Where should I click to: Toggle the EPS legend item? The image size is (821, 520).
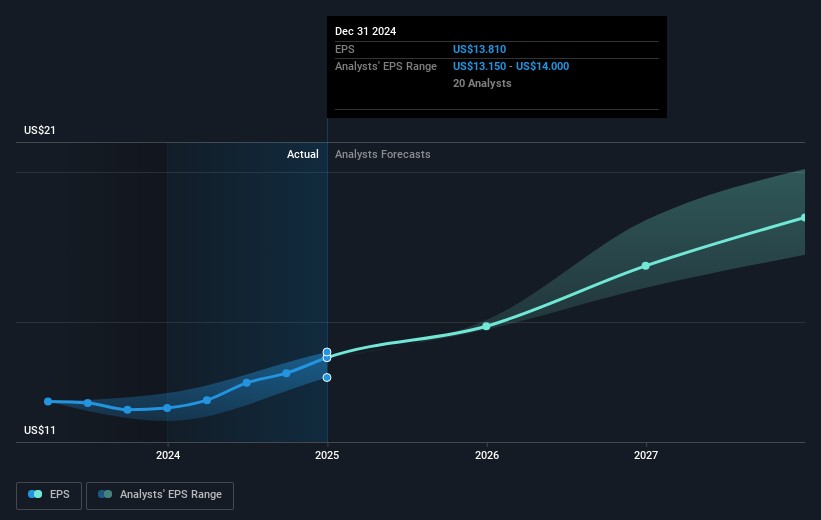pos(49,494)
